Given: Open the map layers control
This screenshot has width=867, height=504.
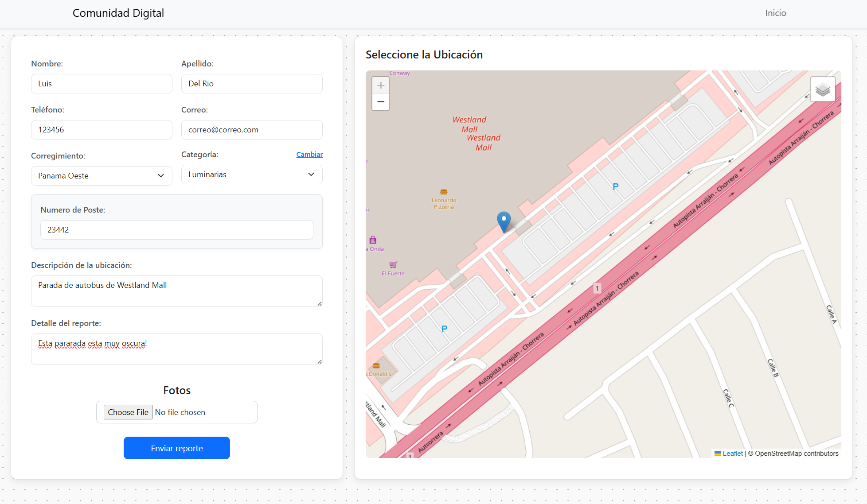Looking at the screenshot, I should pos(823,89).
